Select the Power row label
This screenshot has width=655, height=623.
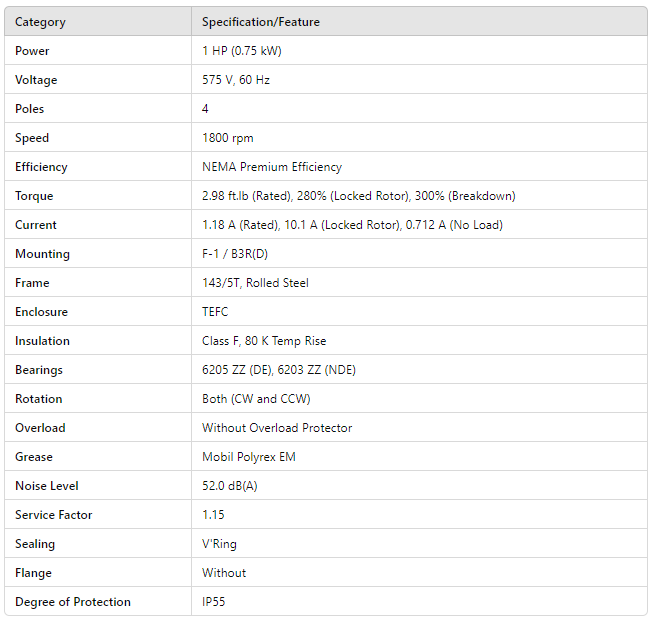tap(32, 51)
